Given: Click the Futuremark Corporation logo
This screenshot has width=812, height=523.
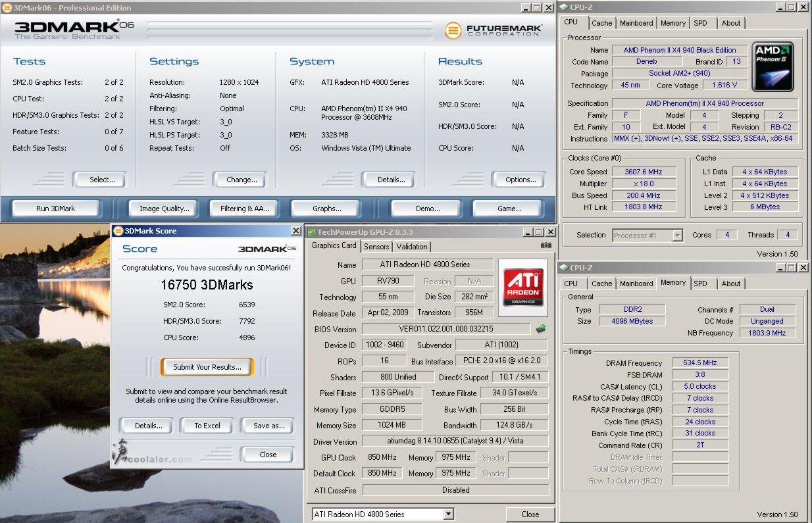Looking at the screenshot, I should click(494, 30).
